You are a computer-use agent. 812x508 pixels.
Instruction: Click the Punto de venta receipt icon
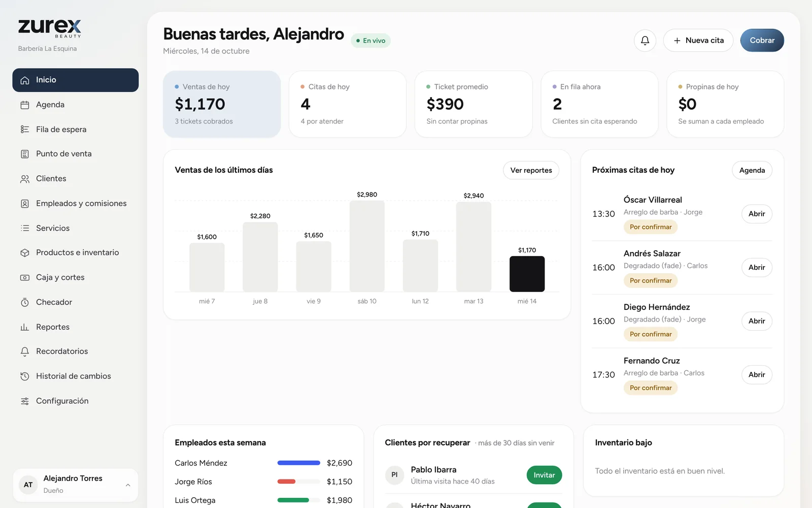tap(25, 154)
